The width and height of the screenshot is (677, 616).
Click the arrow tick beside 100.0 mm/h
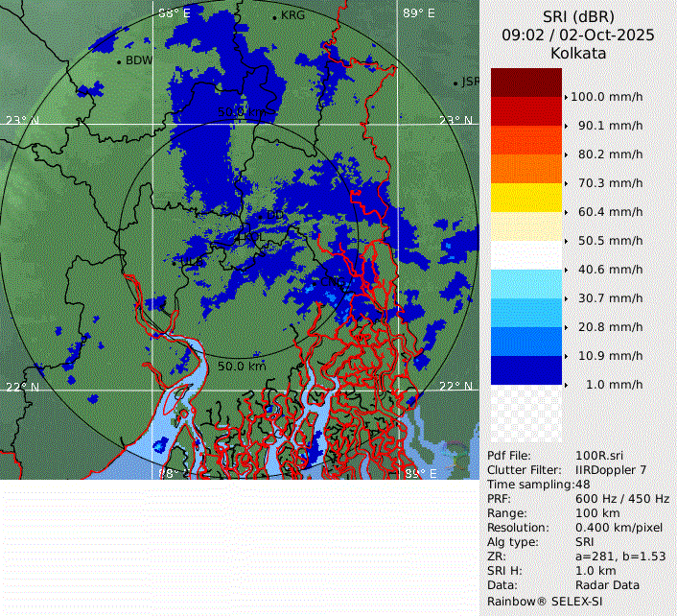566,97
